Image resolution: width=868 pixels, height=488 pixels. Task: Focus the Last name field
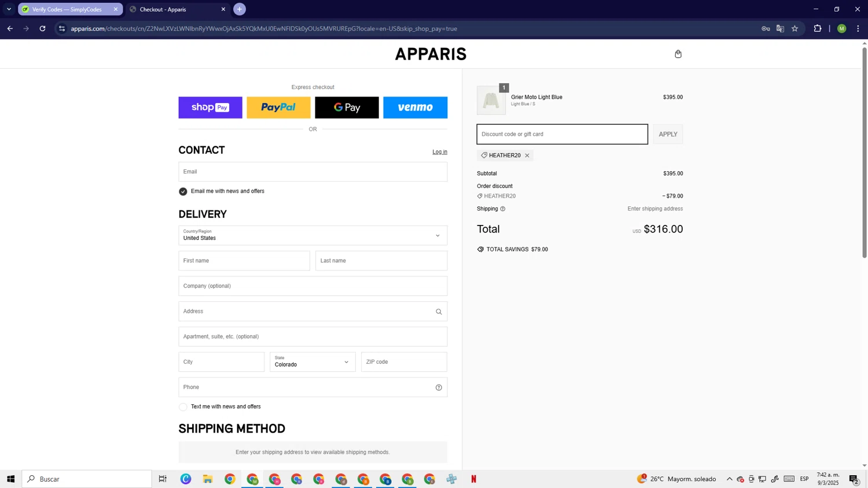pos(381,261)
